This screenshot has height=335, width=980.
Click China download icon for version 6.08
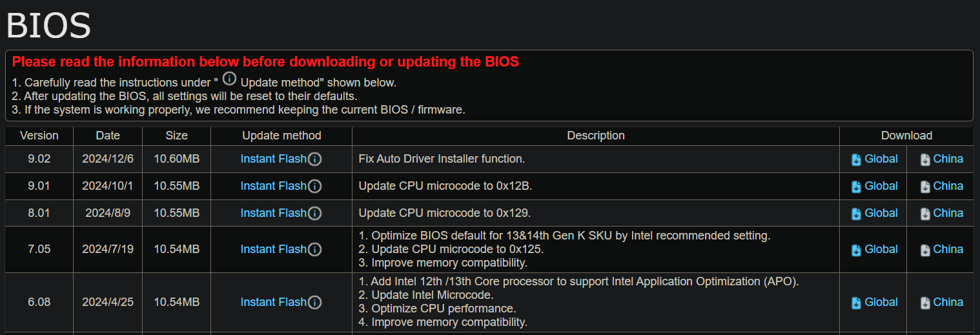click(x=925, y=303)
